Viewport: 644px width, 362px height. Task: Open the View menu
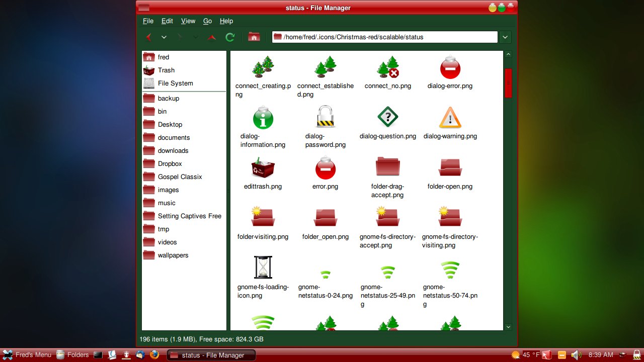pyautogui.click(x=188, y=21)
